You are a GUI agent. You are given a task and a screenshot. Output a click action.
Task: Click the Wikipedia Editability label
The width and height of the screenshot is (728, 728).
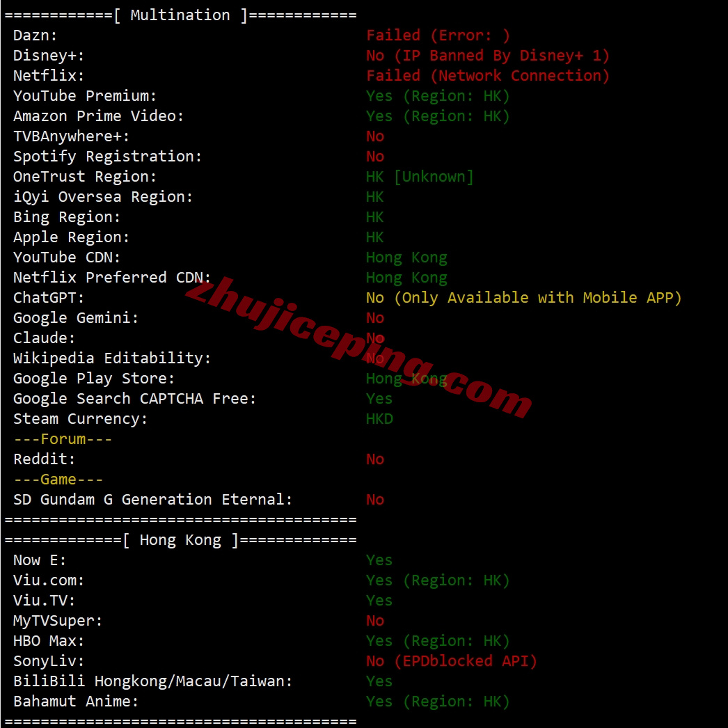pyautogui.click(x=112, y=358)
